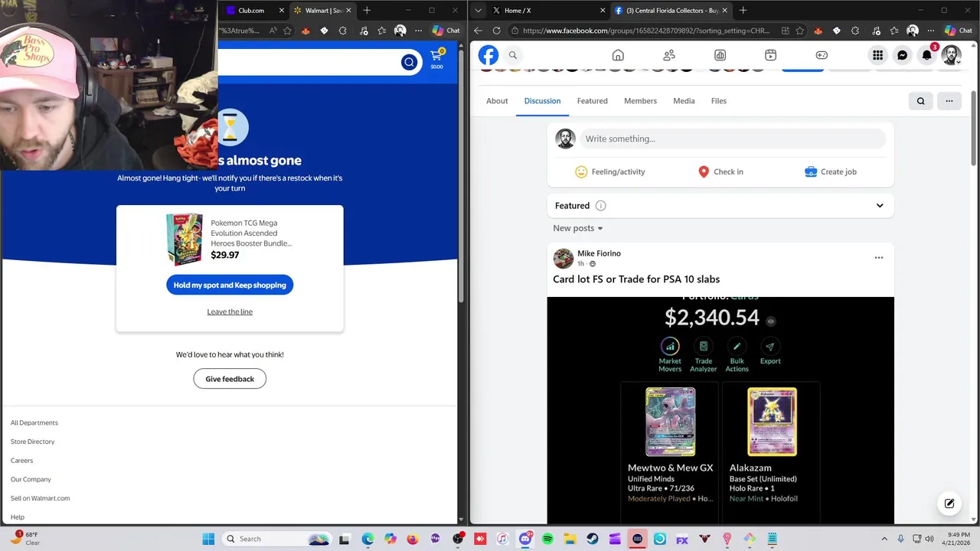
Task: Open Facebook Reels video icon
Action: [771, 55]
